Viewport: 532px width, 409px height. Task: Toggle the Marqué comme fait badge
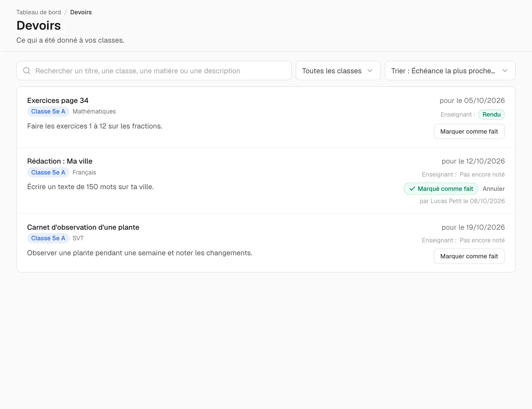(441, 189)
